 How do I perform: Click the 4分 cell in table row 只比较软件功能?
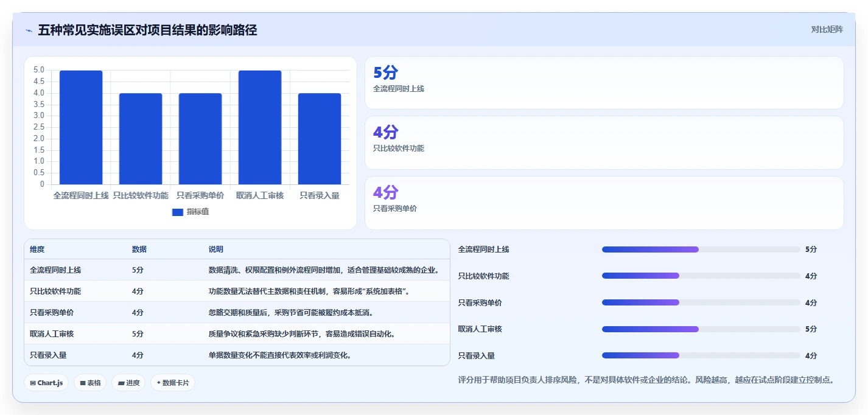tap(138, 291)
